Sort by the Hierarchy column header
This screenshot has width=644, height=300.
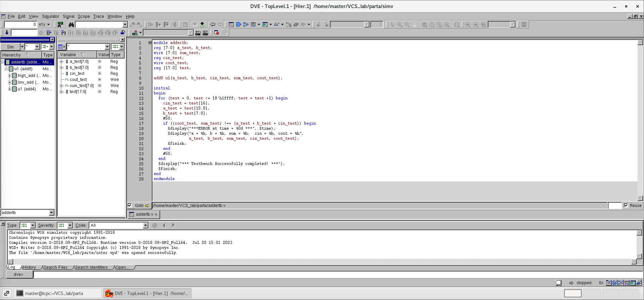[21, 55]
